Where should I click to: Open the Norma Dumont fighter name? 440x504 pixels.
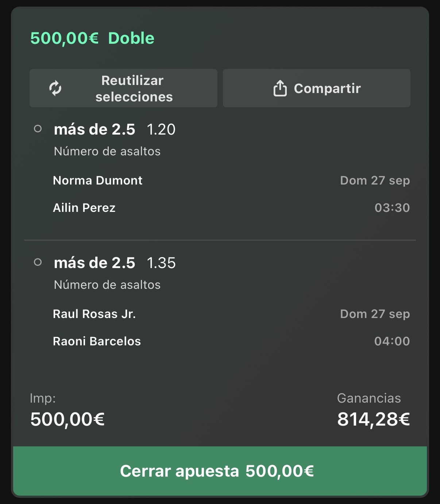98,181
